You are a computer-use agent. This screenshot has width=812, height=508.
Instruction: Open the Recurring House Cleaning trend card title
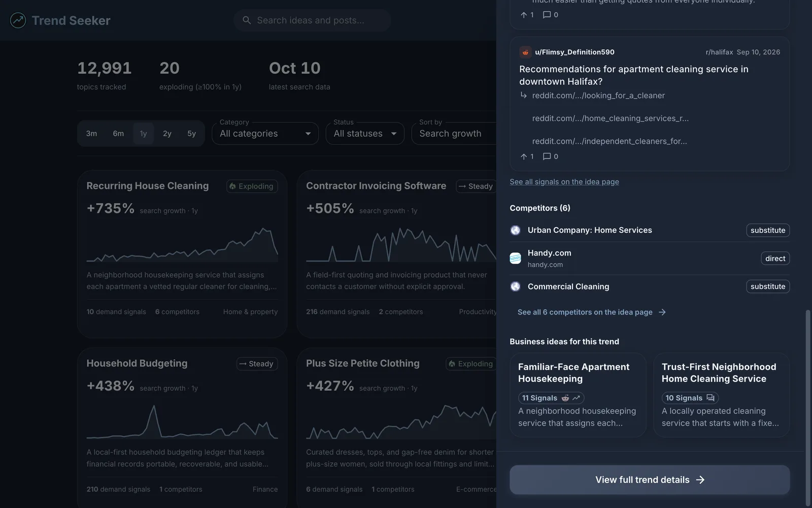pos(147,186)
